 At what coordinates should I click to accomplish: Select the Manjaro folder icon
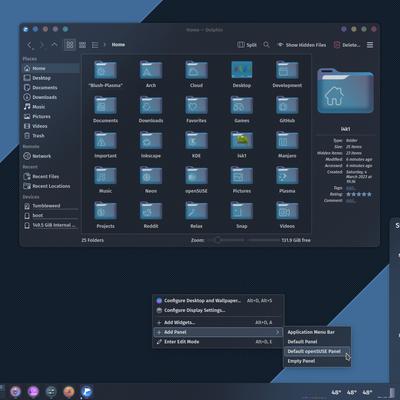click(x=287, y=140)
